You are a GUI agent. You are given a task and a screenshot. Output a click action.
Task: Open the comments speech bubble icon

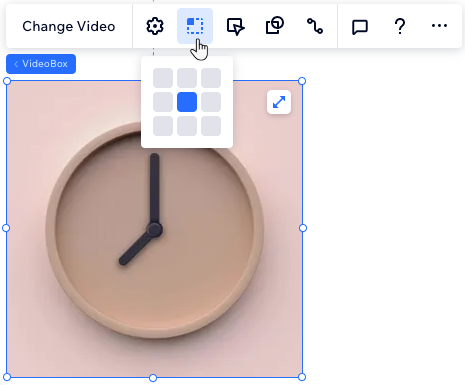pos(360,27)
